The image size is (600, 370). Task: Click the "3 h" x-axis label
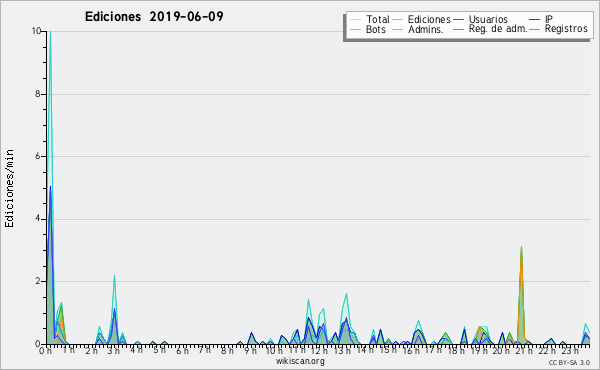(114, 350)
